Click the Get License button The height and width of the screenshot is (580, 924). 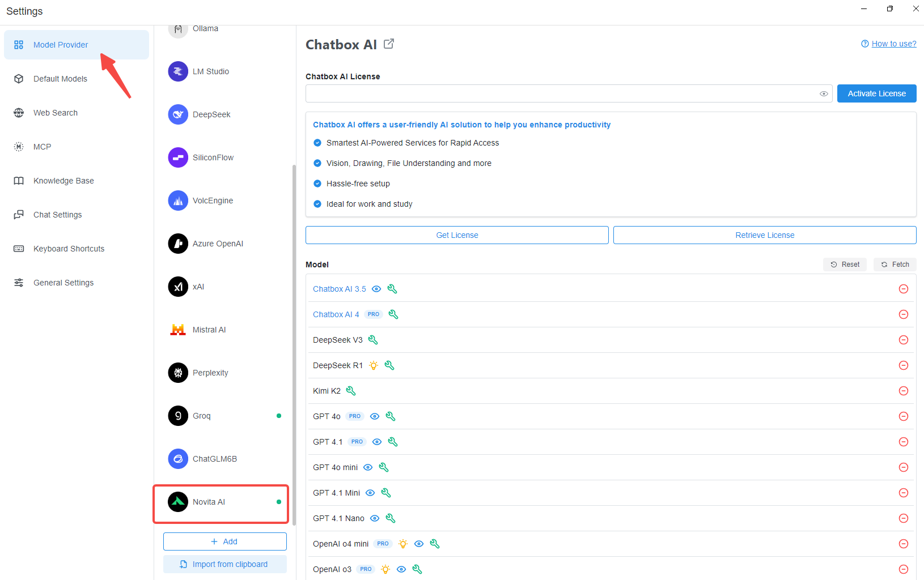click(x=457, y=235)
